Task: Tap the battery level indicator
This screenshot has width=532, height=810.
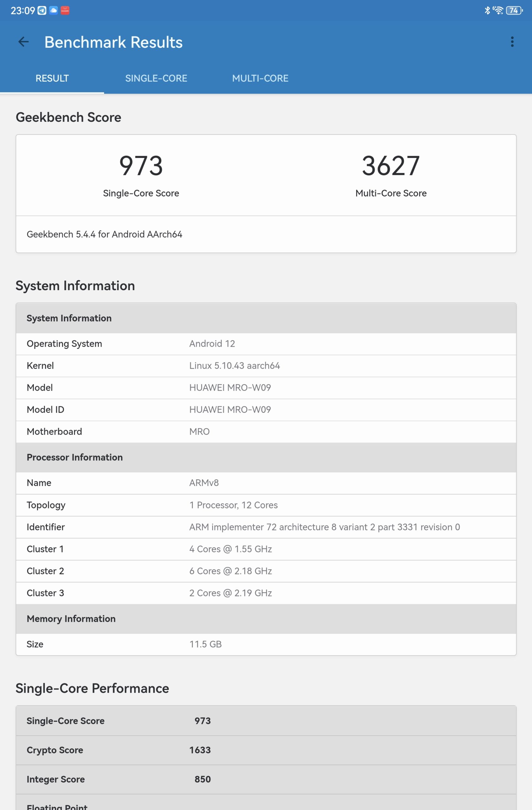Action: [x=514, y=10]
